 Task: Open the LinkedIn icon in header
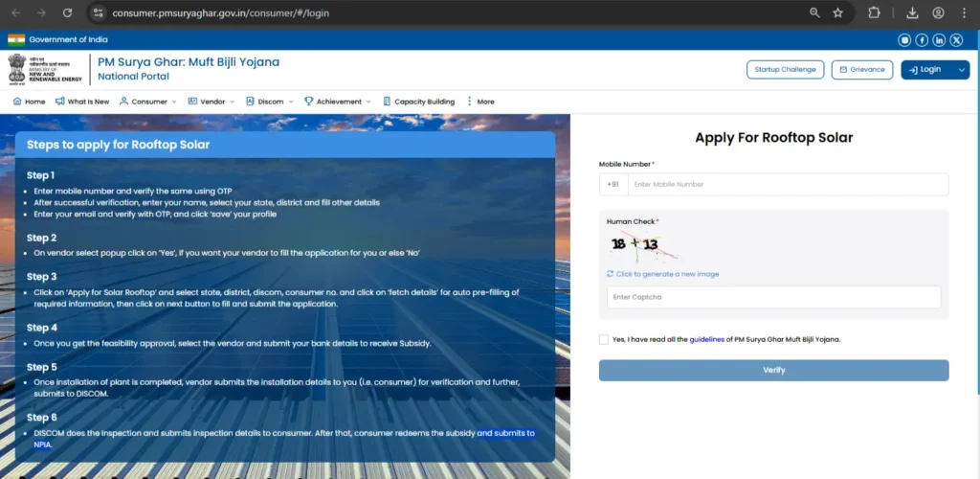939,39
